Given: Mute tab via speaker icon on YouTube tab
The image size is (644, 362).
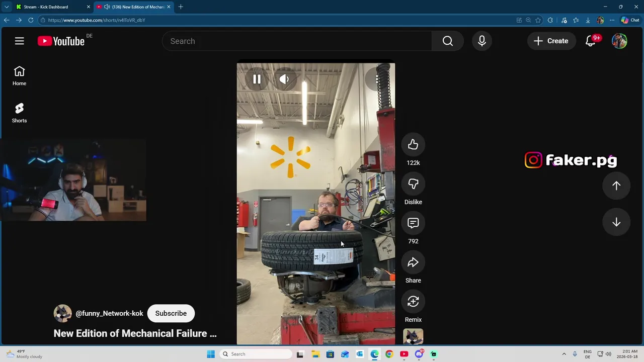Looking at the screenshot, I should 107,7.
